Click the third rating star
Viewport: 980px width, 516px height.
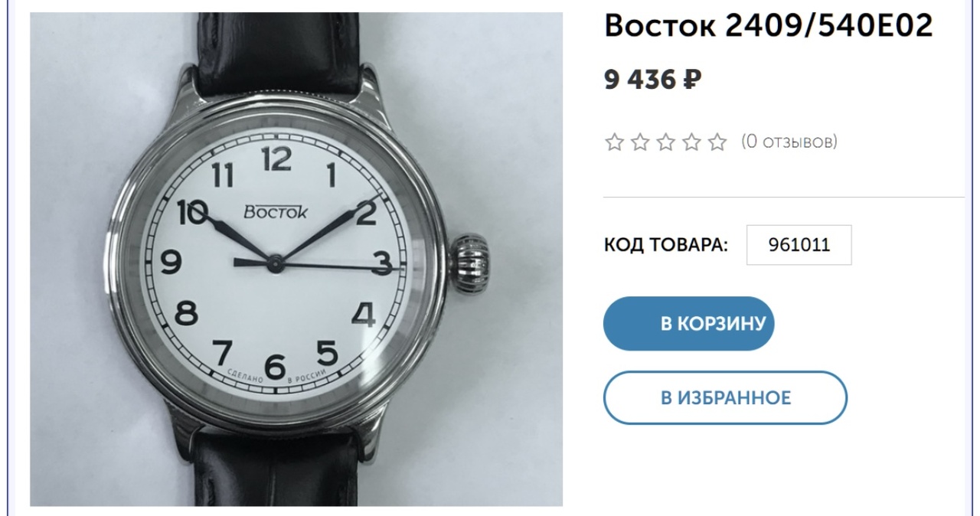(x=666, y=142)
